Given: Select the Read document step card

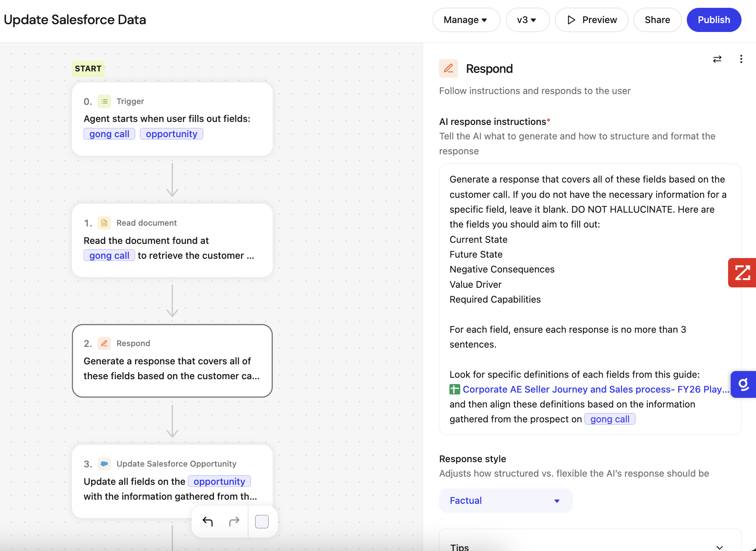Looking at the screenshot, I should click(x=172, y=240).
